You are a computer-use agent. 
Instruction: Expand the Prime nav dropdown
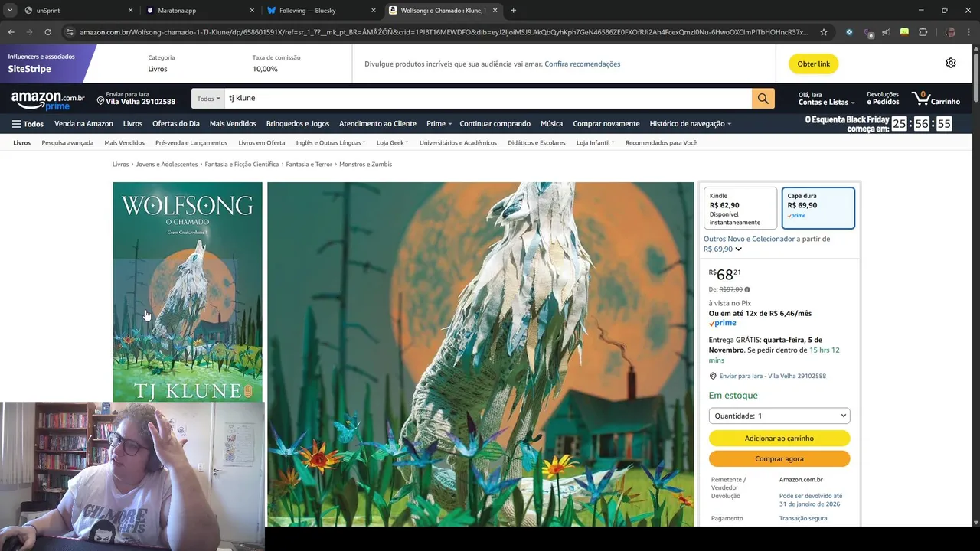pos(439,123)
